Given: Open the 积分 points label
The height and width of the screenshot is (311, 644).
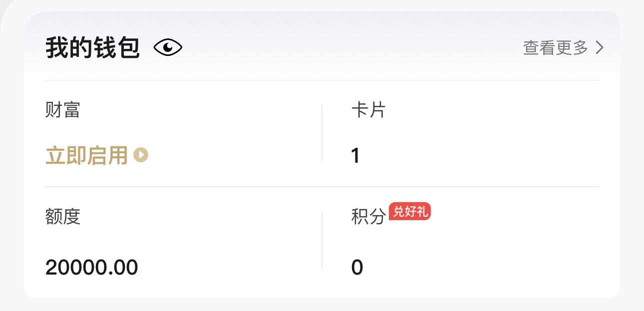Looking at the screenshot, I should pyautogui.click(x=369, y=217).
